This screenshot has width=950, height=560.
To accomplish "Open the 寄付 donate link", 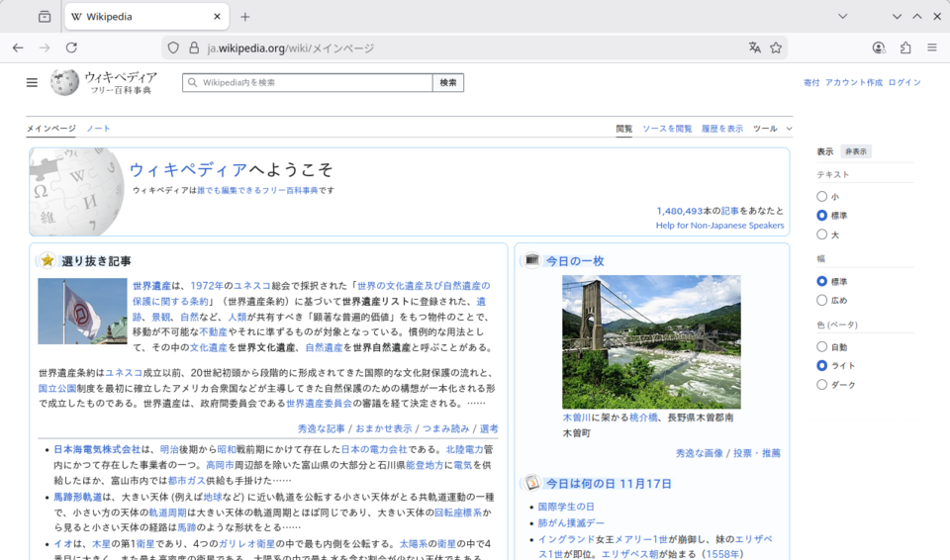I will click(x=811, y=82).
